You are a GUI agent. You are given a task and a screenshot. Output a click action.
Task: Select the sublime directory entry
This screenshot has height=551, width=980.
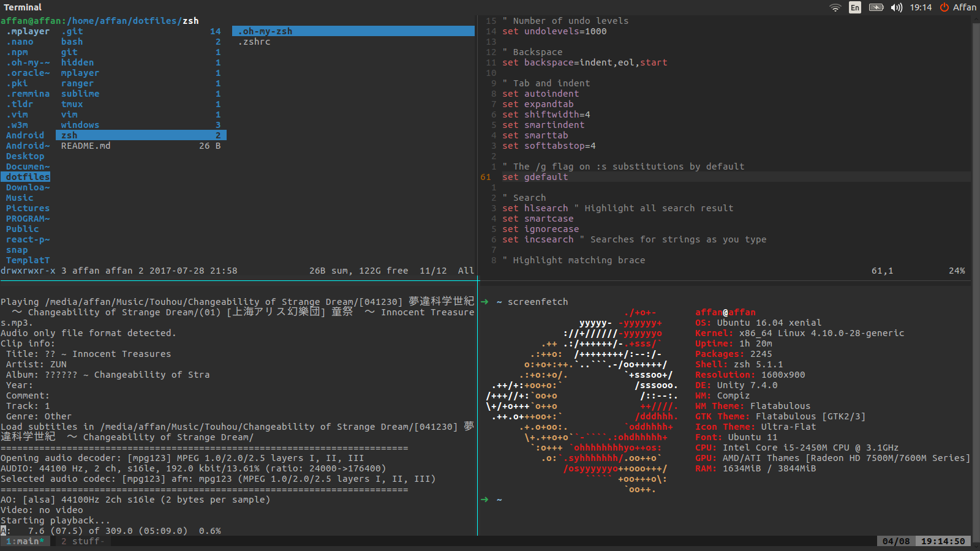point(141,94)
